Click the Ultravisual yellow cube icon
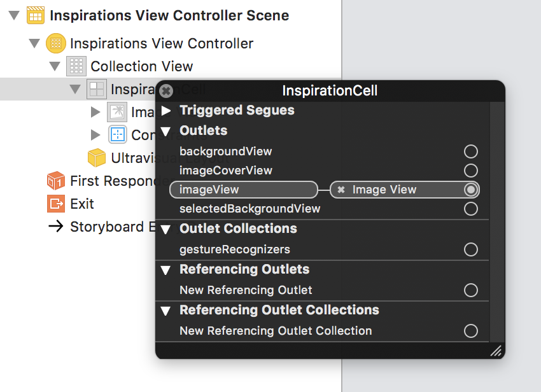The image size is (541, 392). [x=96, y=158]
